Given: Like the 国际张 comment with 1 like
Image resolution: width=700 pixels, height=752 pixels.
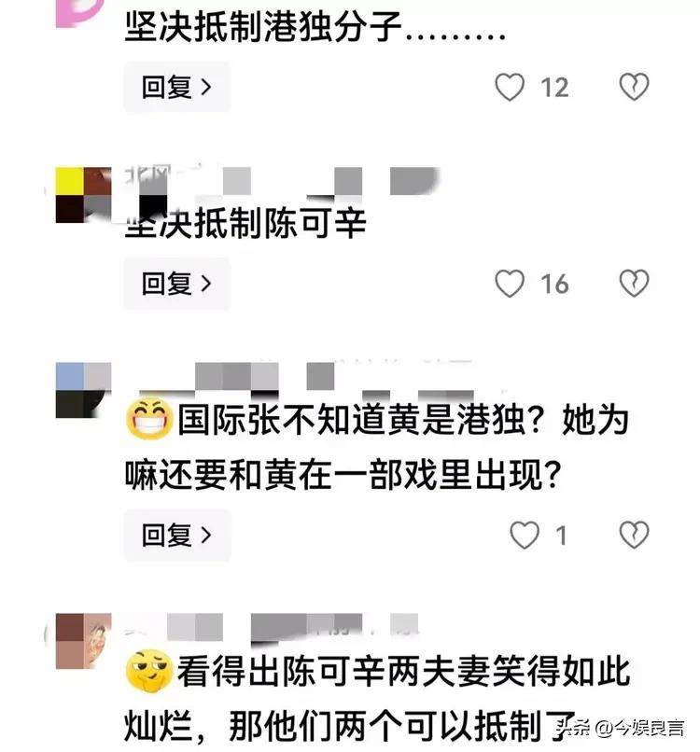Looking at the screenshot, I should click(x=524, y=535).
